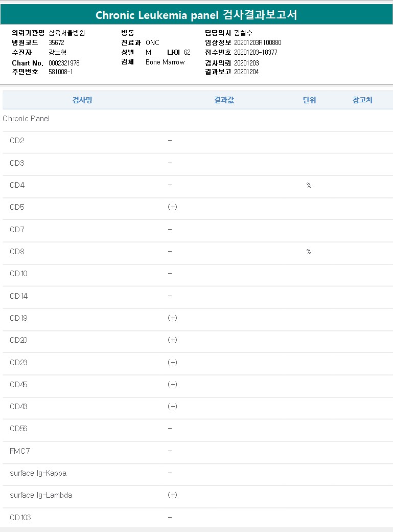Click the hospital name 삼육서울병원
Image resolution: width=393 pixels, height=532 pixels.
pyautogui.click(x=67, y=33)
